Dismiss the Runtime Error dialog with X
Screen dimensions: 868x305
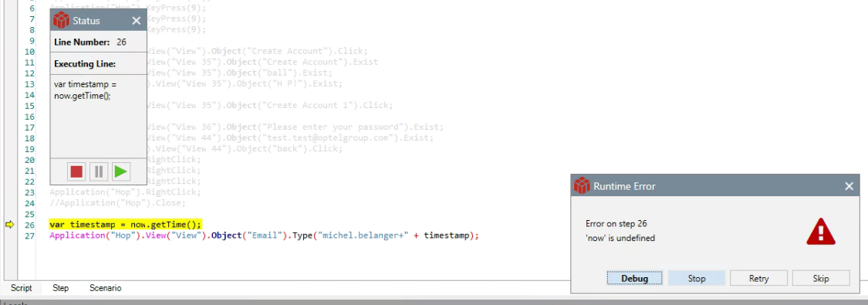click(x=849, y=187)
